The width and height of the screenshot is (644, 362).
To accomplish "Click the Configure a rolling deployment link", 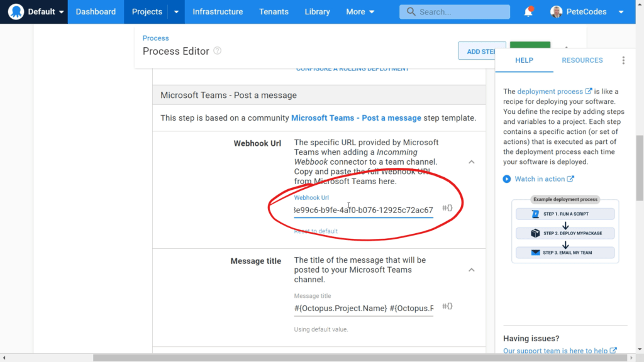I will pos(352,69).
